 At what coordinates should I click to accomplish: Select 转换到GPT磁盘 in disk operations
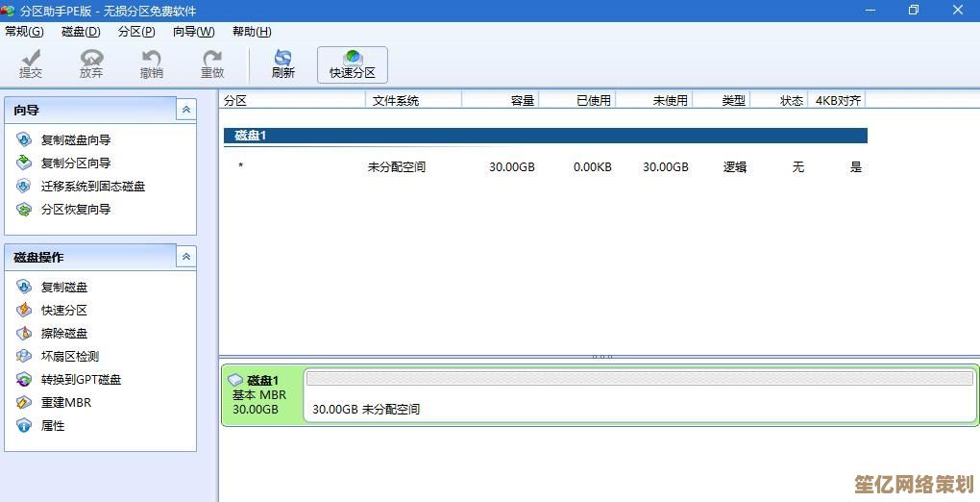[x=81, y=380]
